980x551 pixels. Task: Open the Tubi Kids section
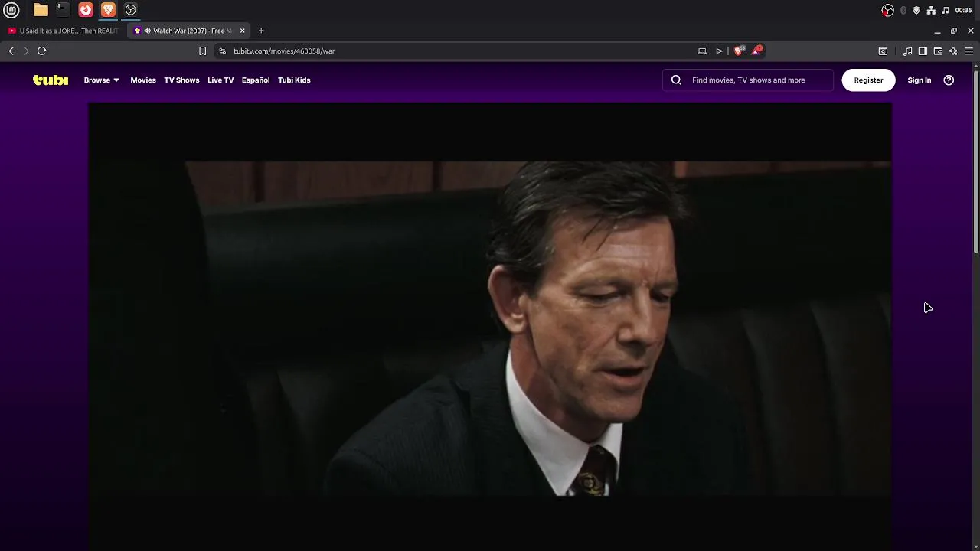(294, 80)
